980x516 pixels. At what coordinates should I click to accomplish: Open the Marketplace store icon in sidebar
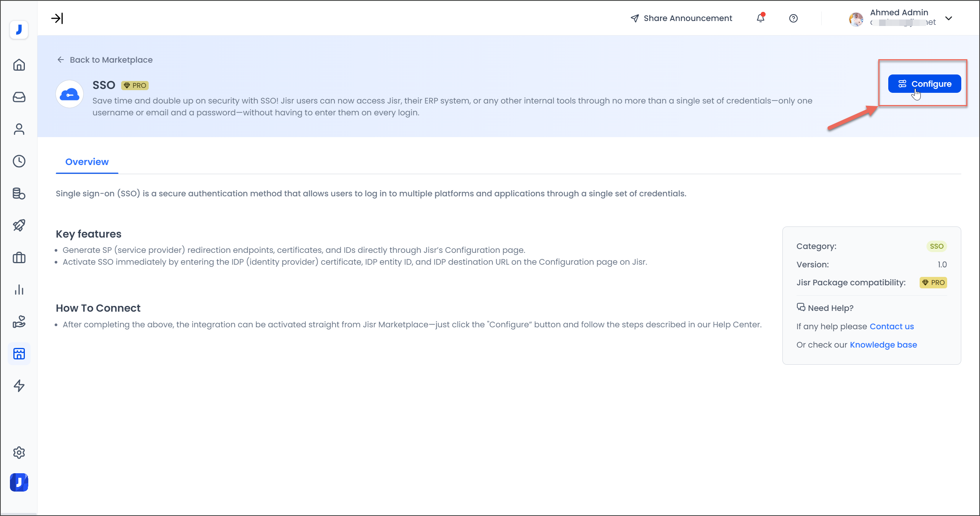pos(19,354)
